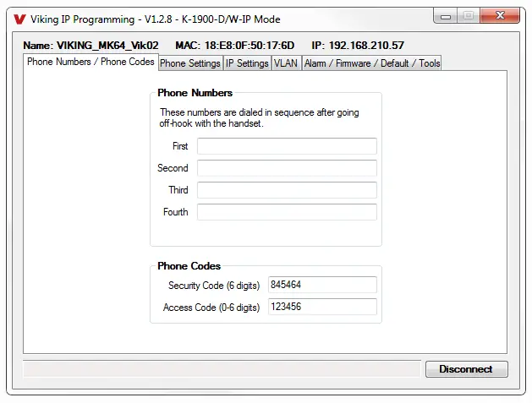
Task: Click the status progress bar beside Disconnect
Action: pos(222,369)
